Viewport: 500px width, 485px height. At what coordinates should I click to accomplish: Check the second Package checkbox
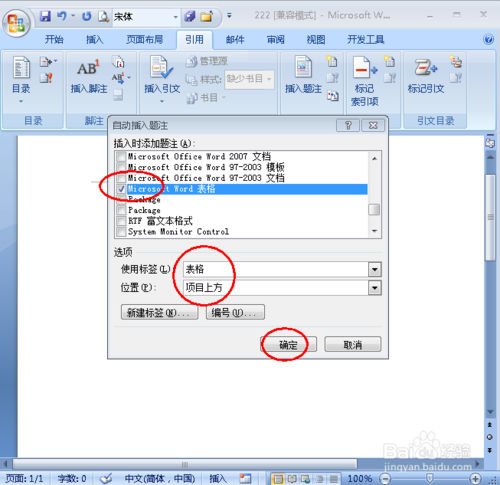click(121, 210)
